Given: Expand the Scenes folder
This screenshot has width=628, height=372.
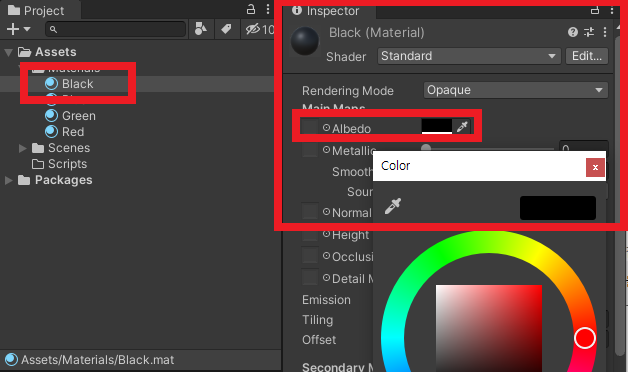Looking at the screenshot, I should 22,148.
